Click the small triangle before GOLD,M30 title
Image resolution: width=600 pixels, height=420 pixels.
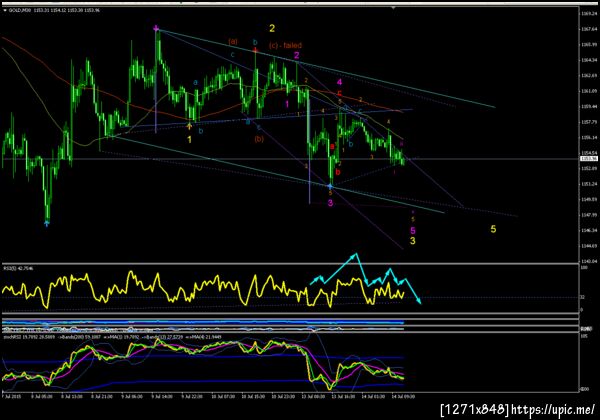click(x=5, y=10)
